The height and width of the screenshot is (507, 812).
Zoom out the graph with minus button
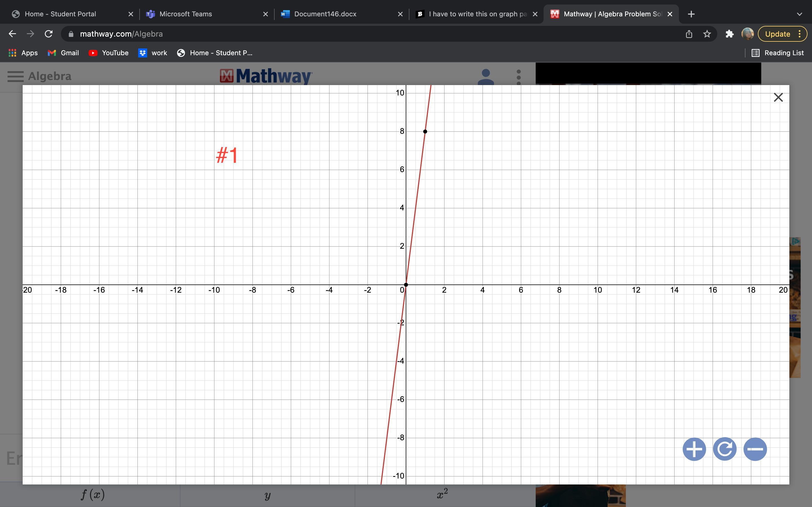click(x=755, y=449)
